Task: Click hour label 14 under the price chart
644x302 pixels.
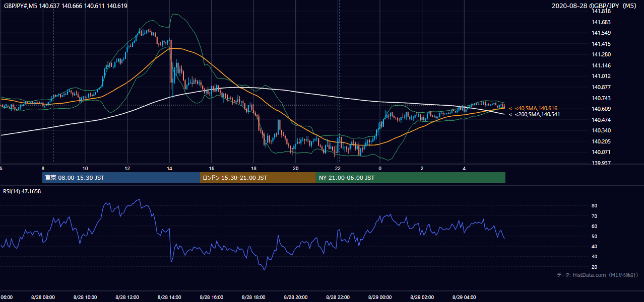Action: click(169, 169)
